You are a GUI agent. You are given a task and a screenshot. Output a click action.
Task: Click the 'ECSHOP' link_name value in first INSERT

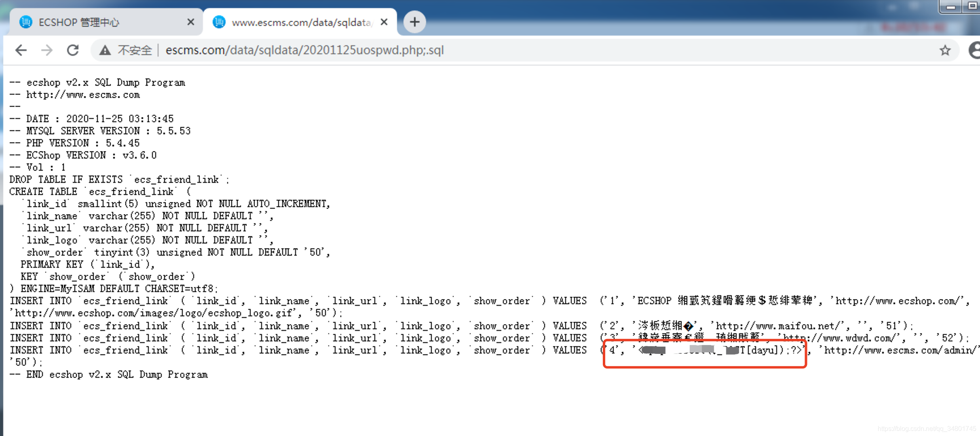[654, 301]
